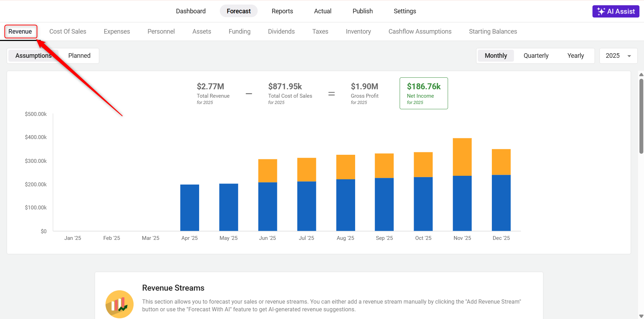Viewport: 644px width, 319px height.
Task: Click the Revenue Streams chart icon
Action: (119, 304)
